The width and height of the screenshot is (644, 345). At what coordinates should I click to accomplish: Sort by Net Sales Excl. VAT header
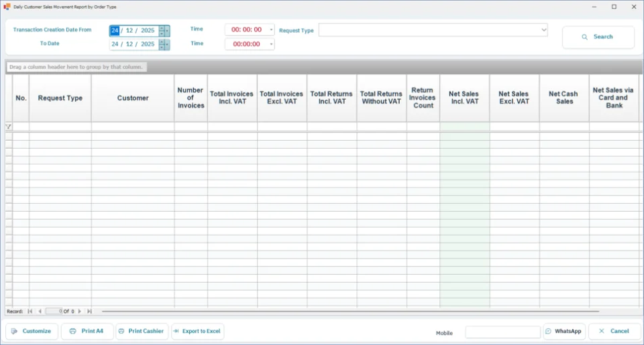point(515,98)
